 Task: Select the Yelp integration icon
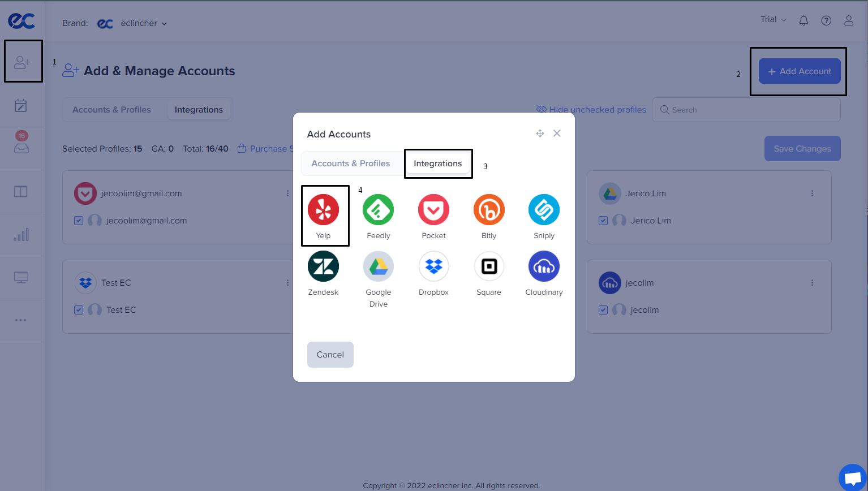tap(323, 210)
